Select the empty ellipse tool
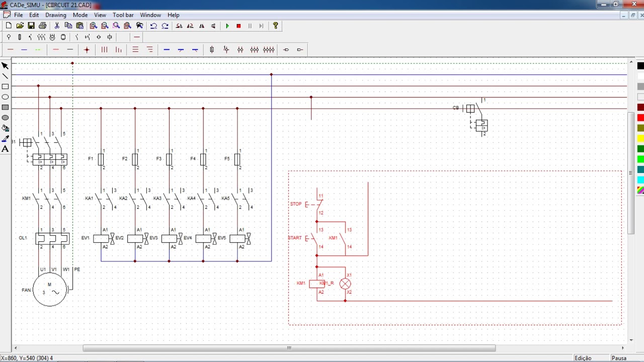Image resolution: width=644 pixels, height=362 pixels. tap(5, 97)
